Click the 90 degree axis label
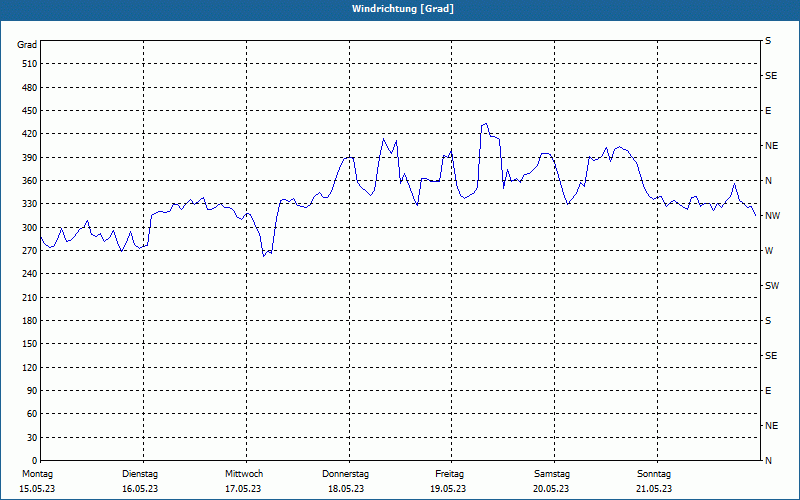800x500 pixels. click(x=32, y=391)
